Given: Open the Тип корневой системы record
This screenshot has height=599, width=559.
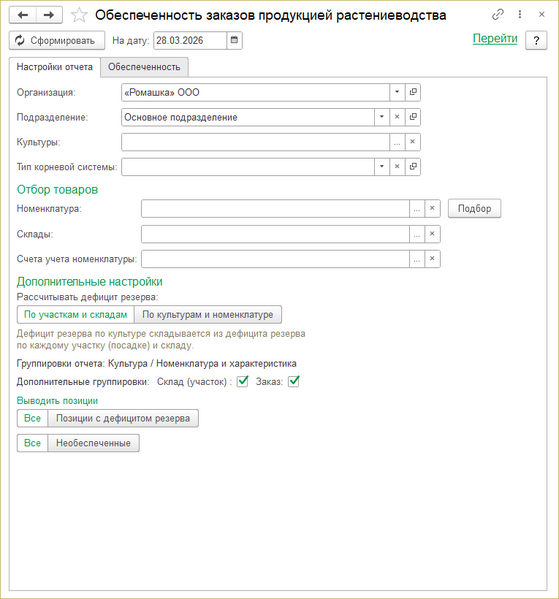Looking at the screenshot, I should [413, 167].
